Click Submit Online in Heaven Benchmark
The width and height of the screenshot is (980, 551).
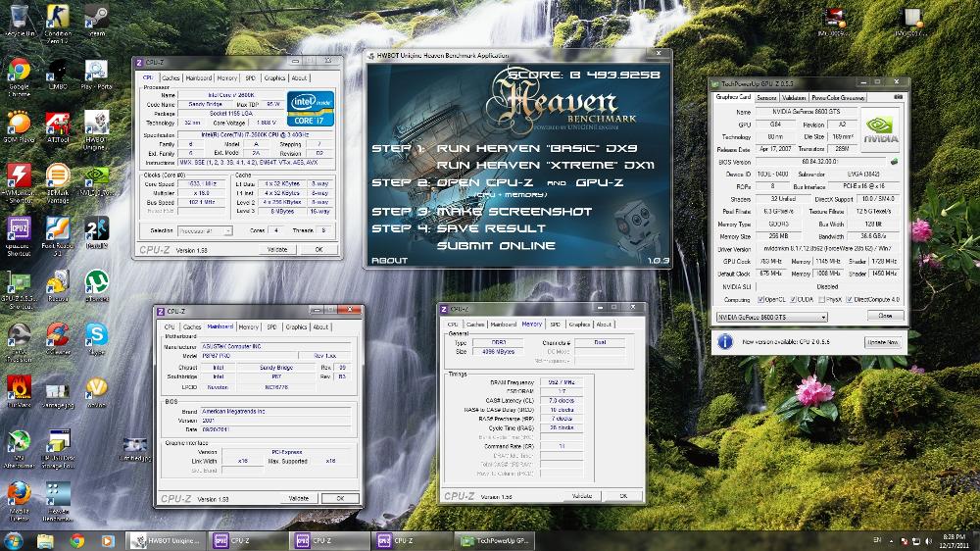pyautogui.click(x=496, y=246)
